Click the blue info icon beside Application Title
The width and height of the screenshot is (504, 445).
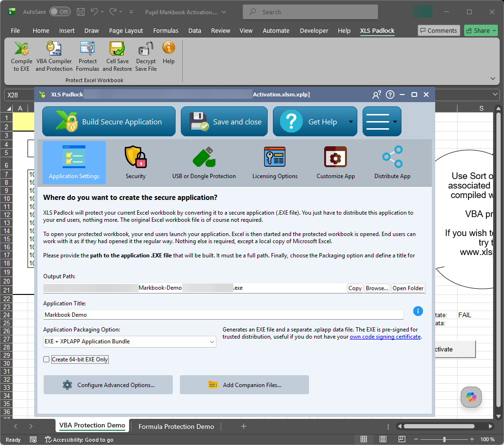coord(418,311)
